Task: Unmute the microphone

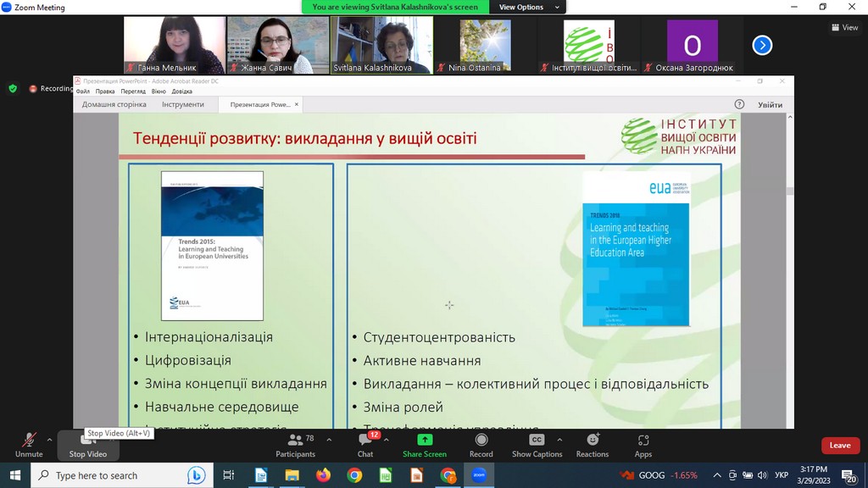Action: [x=29, y=441]
